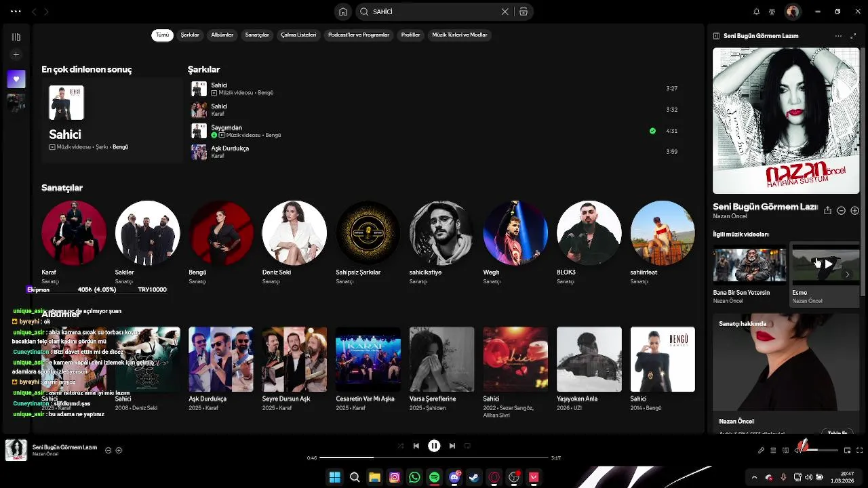This screenshot has width=868, height=488.
Task: Skip to the next track
Action: 452,446
